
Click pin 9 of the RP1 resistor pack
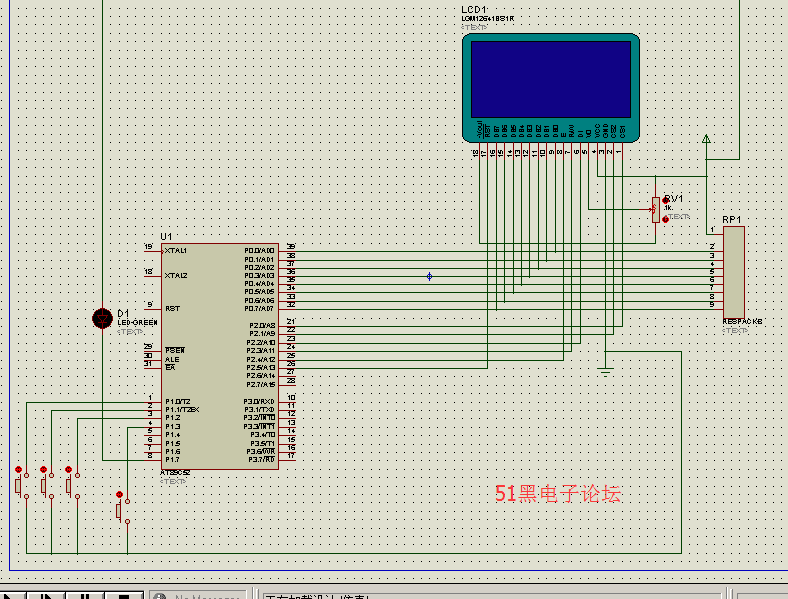(x=712, y=305)
